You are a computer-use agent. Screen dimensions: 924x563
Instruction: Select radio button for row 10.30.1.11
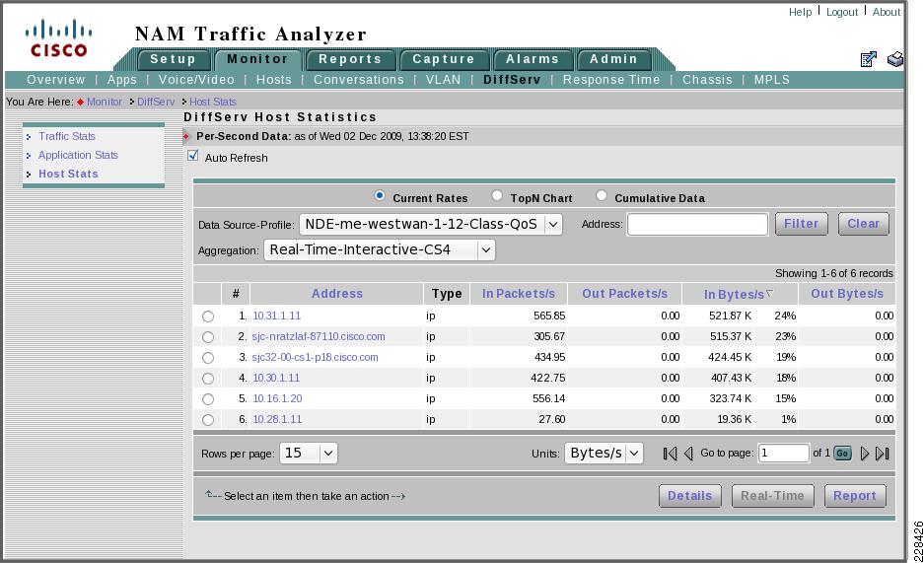click(x=208, y=379)
